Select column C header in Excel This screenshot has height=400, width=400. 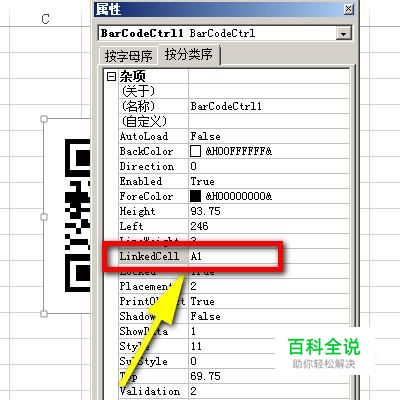pos(45,18)
